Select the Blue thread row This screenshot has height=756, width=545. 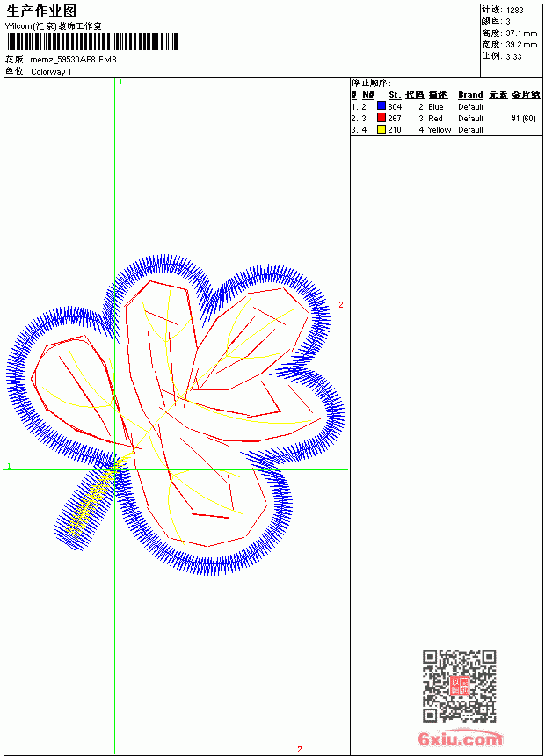[x=446, y=107]
